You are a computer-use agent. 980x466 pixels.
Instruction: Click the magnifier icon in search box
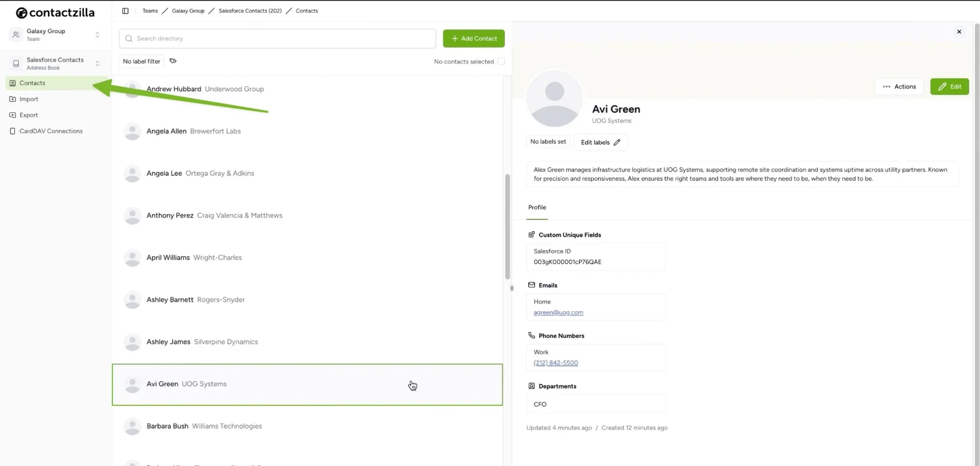pos(129,38)
